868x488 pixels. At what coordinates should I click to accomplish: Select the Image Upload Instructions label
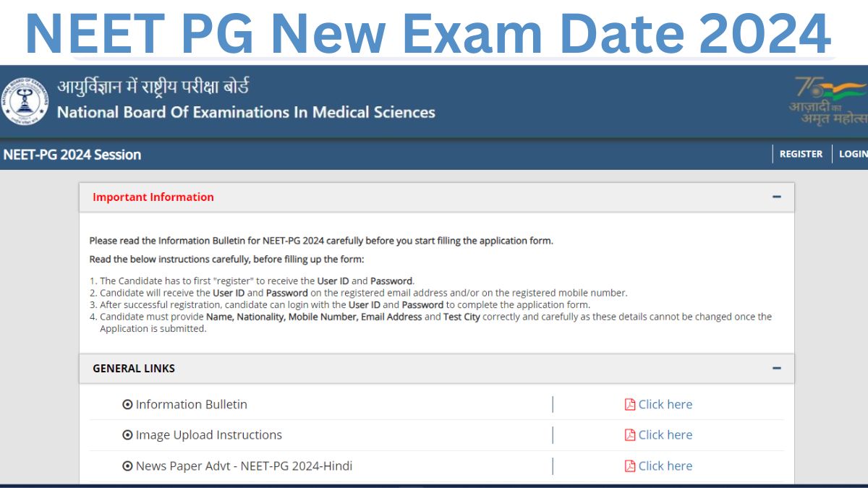pos(208,435)
